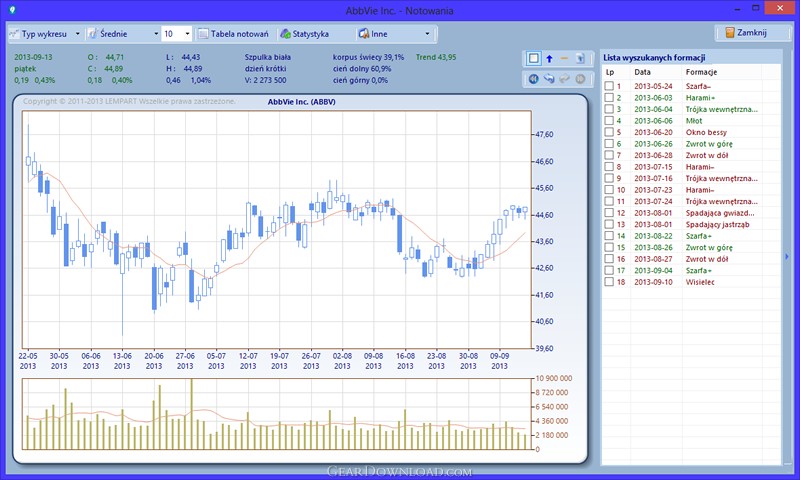Check the box for row 14 dated 2013-08-22
The image size is (800, 480).
tap(609, 236)
